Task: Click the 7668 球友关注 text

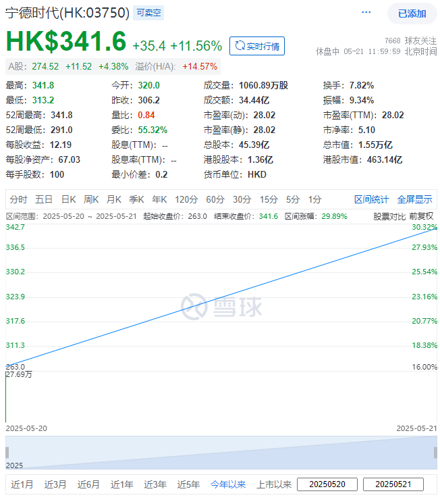Action: click(x=411, y=41)
